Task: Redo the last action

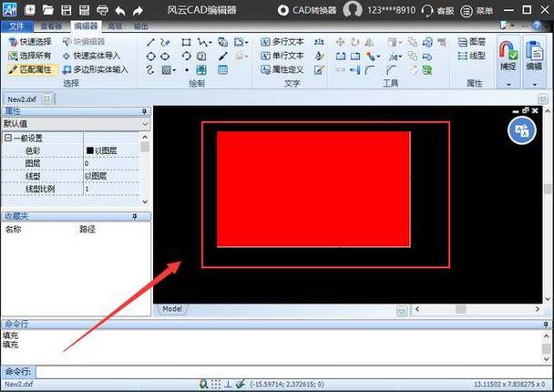Action: pos(138,11)
